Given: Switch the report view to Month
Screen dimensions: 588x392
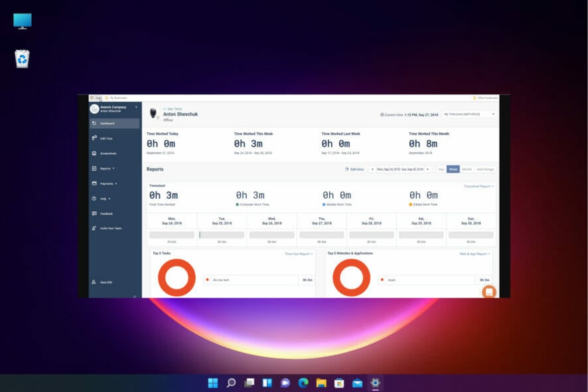Looking at the screenshot, I should 467,169.
